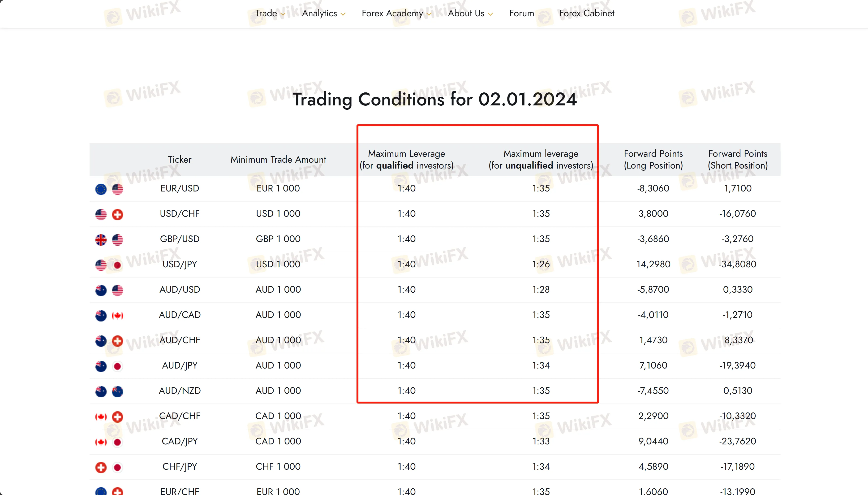The width and height of the screenshot is (868, 495).
Task: Go to the Forum page
Action: click(x=521, y=13)
